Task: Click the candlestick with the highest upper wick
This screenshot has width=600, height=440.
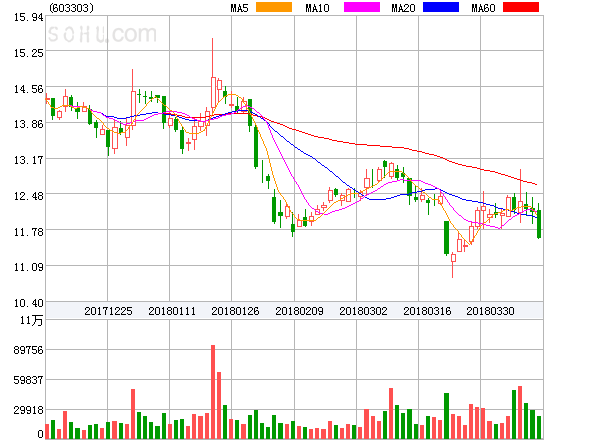Action: pyautogui.click(x=213, y=73)
